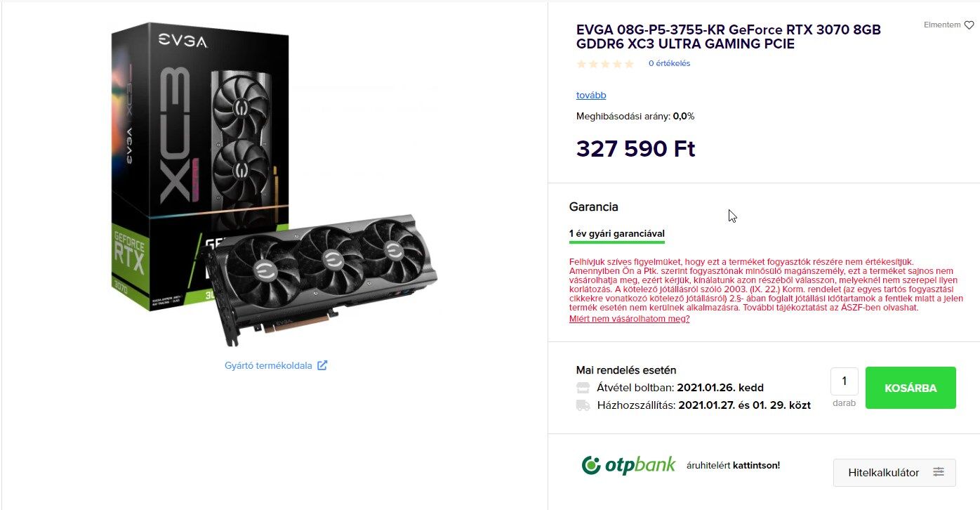Viewport: 980px width, 510px height.
Task: Follow the tovább link
Action: [x=591, y=96]
